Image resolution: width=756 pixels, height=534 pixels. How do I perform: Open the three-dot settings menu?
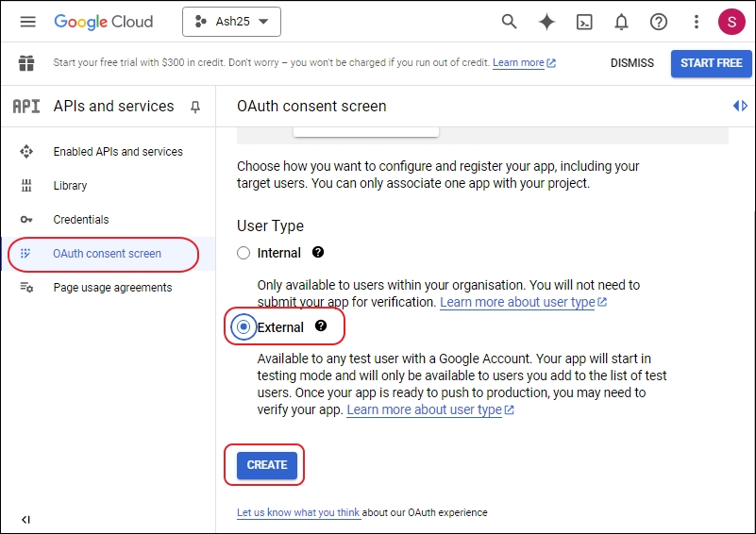697,22
